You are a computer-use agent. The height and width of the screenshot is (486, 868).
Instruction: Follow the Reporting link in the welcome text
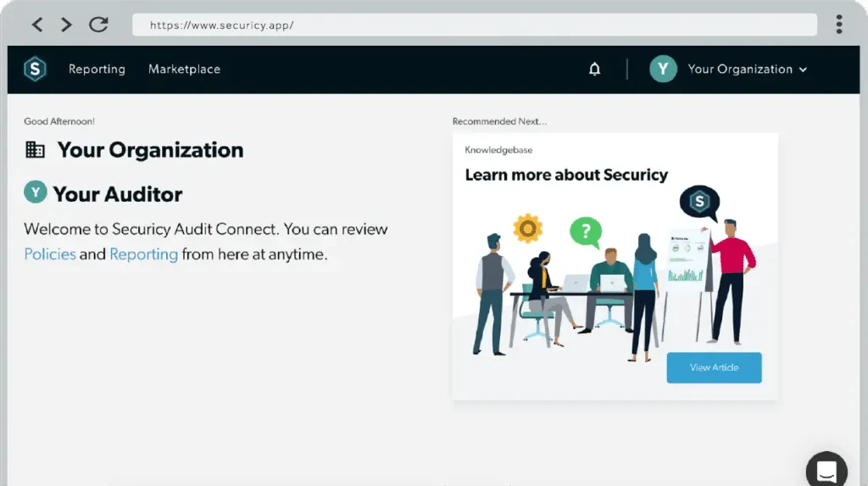tap(143, 254)
